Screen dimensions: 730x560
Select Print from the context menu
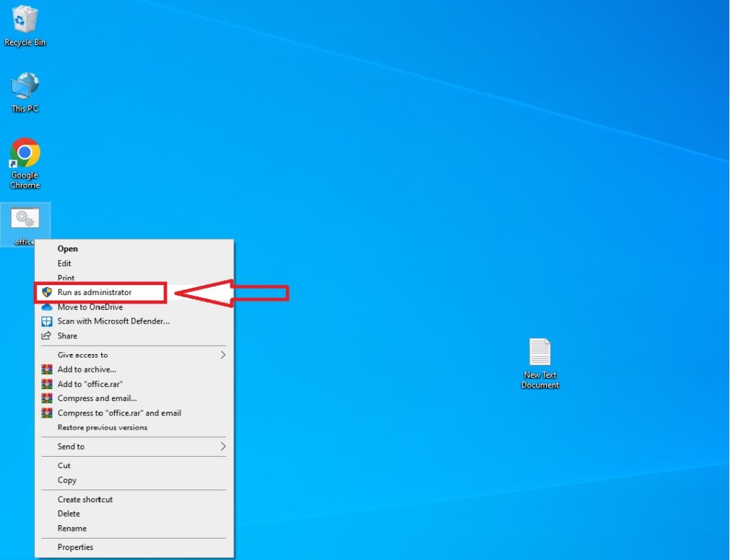pos(134,278)
